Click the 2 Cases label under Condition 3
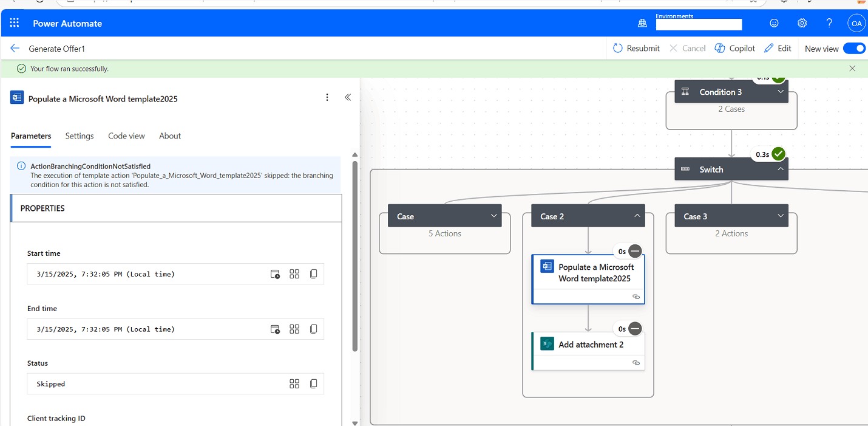 pos(731,109)
